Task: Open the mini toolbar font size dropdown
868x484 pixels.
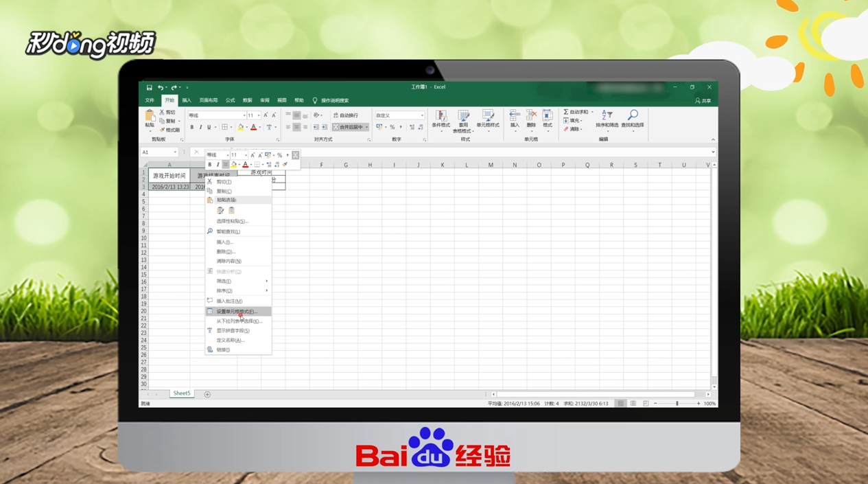Action: point(246,155)
